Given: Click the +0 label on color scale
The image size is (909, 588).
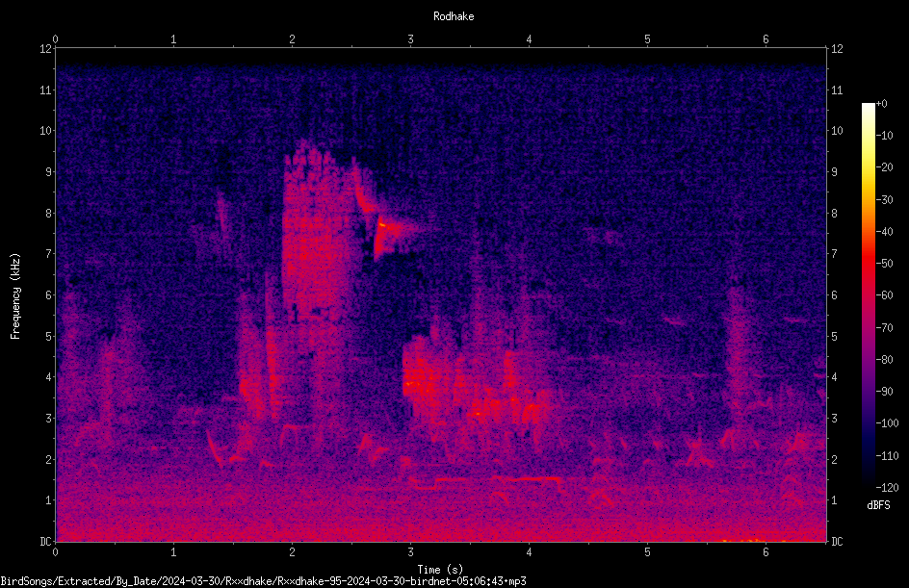Looking at the screenshot, I should 882,104.
